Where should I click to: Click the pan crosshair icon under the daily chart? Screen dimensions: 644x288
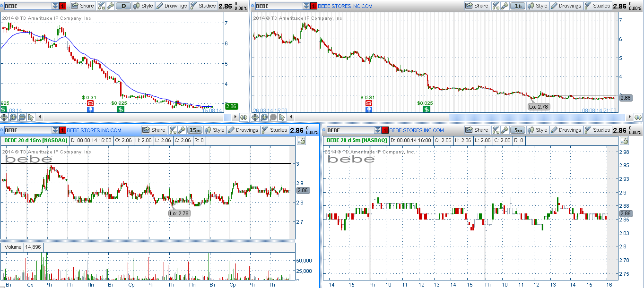coord(4,117)
